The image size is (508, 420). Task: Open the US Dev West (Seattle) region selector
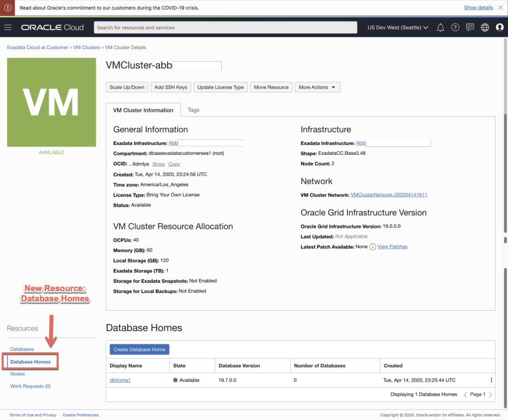[397, 27]
